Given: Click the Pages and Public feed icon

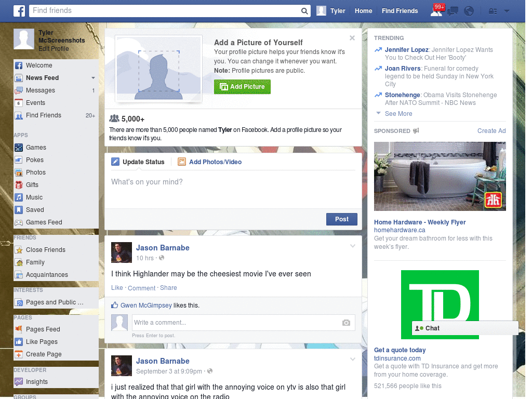Looking at the screenshot, I should point(19,302).
